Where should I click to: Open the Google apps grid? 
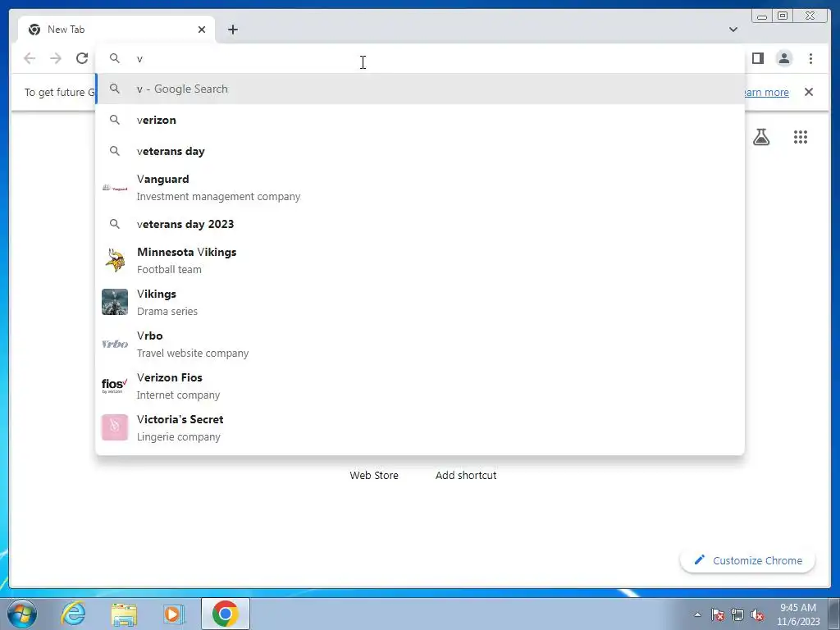coord(801,137)
